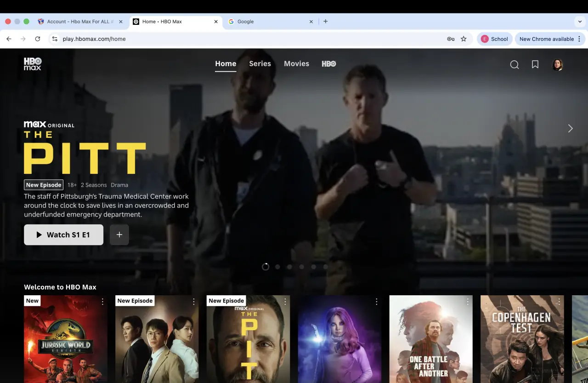Select the first hero carousel indicator
588x383 pixels.
coord(266,267)
